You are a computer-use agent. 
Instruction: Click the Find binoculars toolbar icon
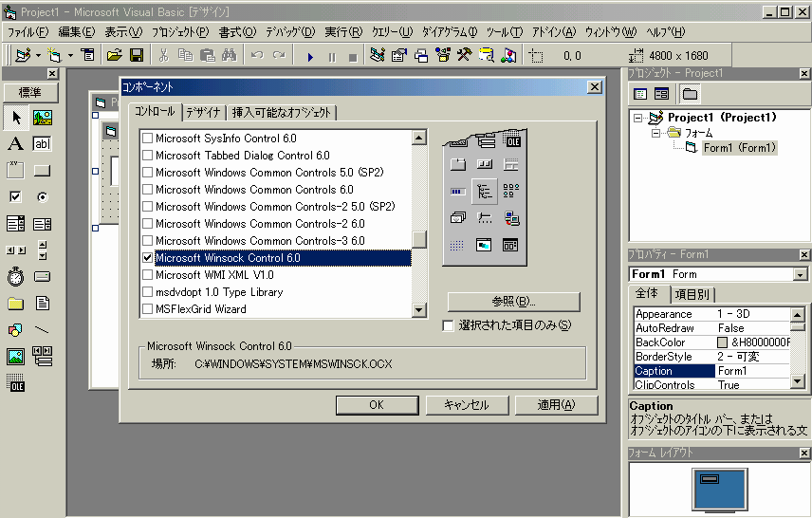click(229, 55)
